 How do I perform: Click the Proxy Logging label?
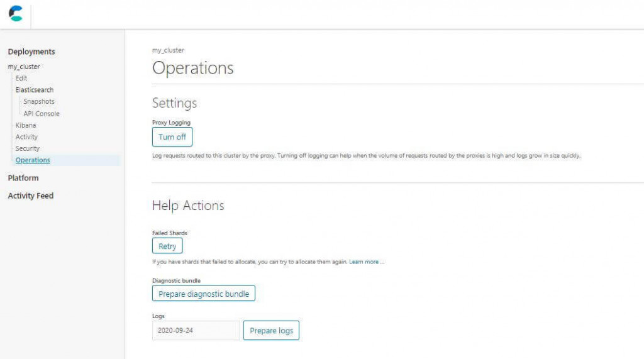point(171,123)
